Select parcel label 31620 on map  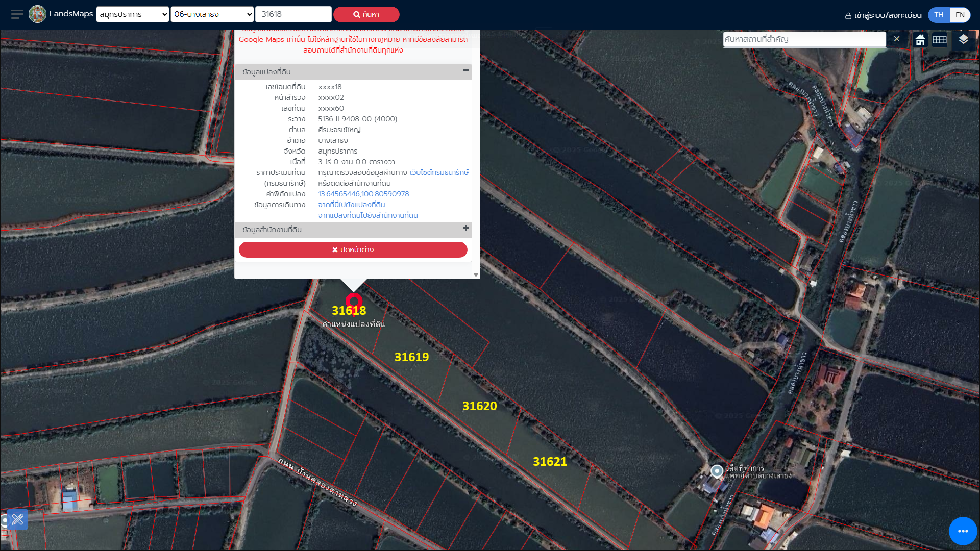click(479, 406)
